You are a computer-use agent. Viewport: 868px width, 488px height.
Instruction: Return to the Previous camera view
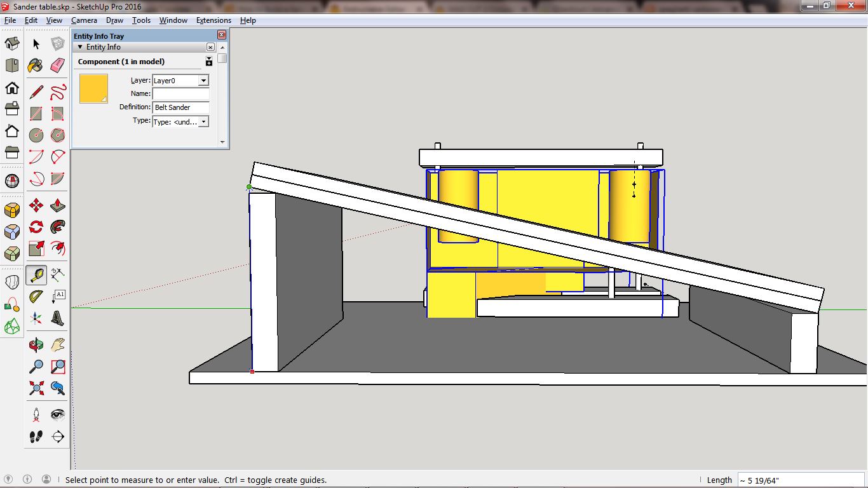tap(58, 388)
